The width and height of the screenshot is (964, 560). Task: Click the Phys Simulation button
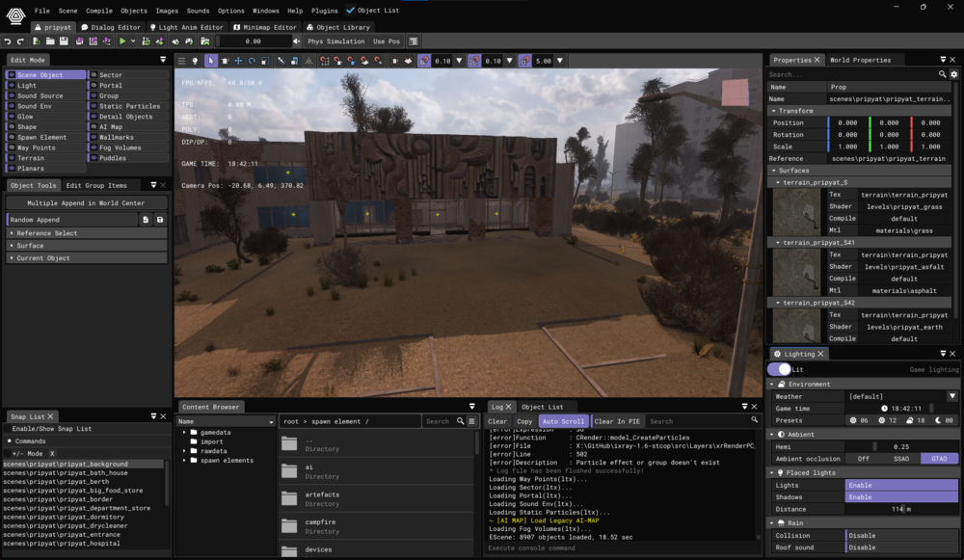(336, 41)
